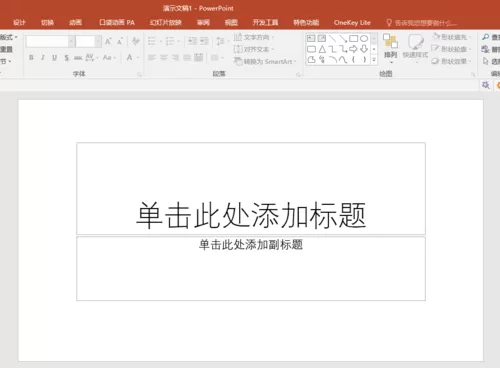Image resolution: width=500 pixels, height=368 pixels.
Task: Pick the elbow connector shape
Action: click(x=332, y=49)
